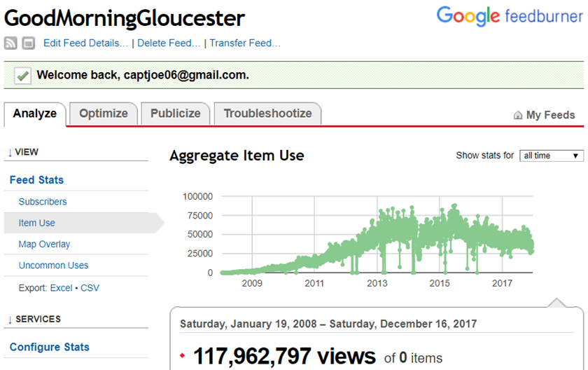Open the Troubleshootize tab
This screenshot has height=370, width=588.
point(267,114)
